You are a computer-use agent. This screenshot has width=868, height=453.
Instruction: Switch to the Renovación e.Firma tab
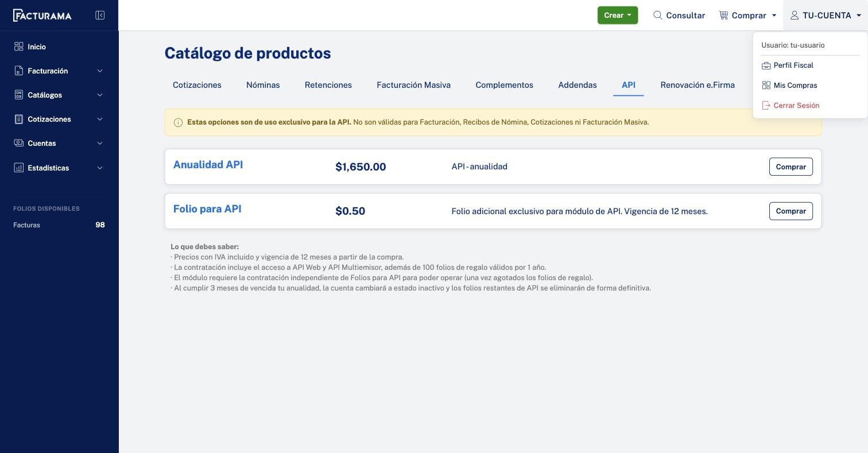pos(697,85)
